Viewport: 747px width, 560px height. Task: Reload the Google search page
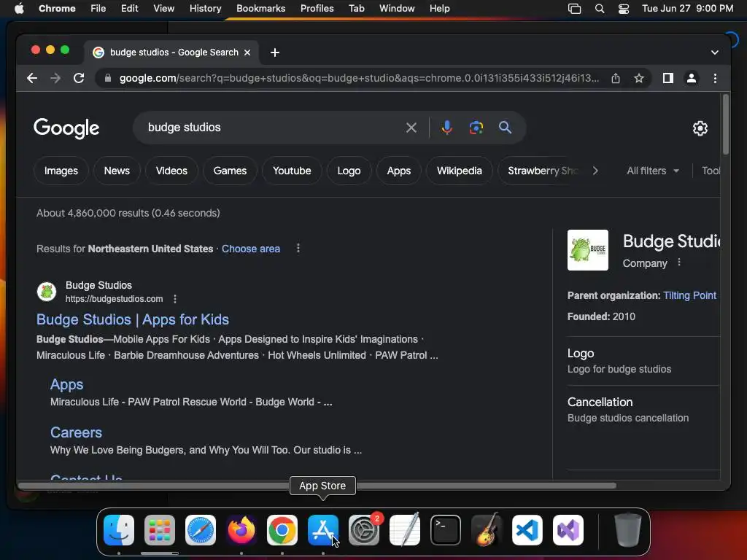point(79,78)
